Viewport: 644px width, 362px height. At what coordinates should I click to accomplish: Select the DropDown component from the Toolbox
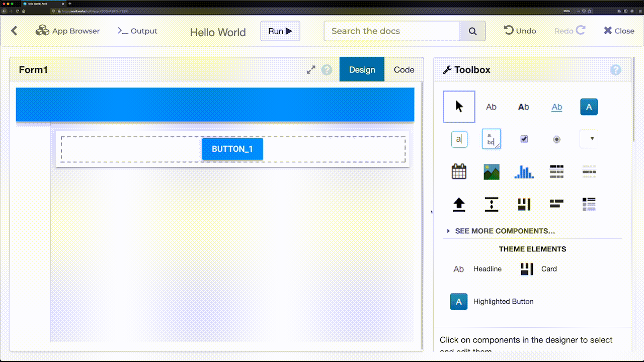589,139
